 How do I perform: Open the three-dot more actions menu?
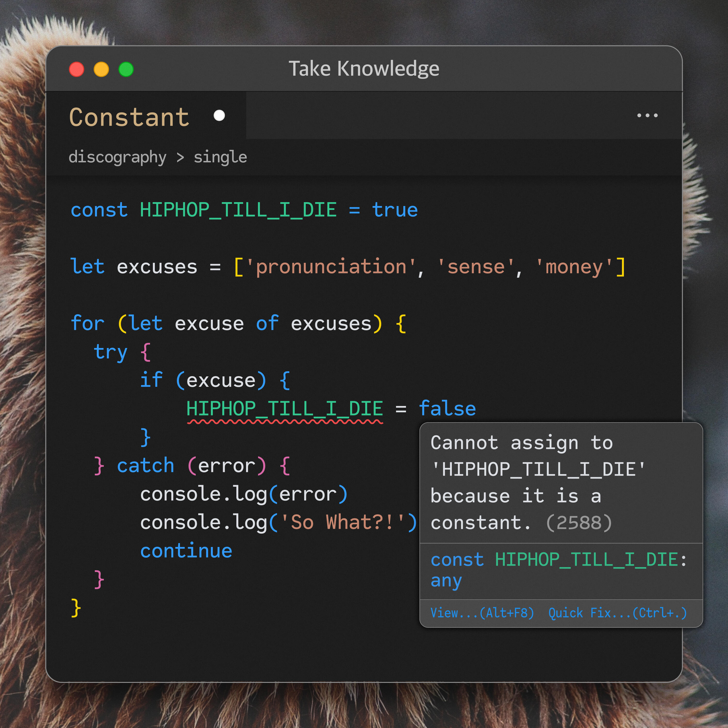pos(647,115)
